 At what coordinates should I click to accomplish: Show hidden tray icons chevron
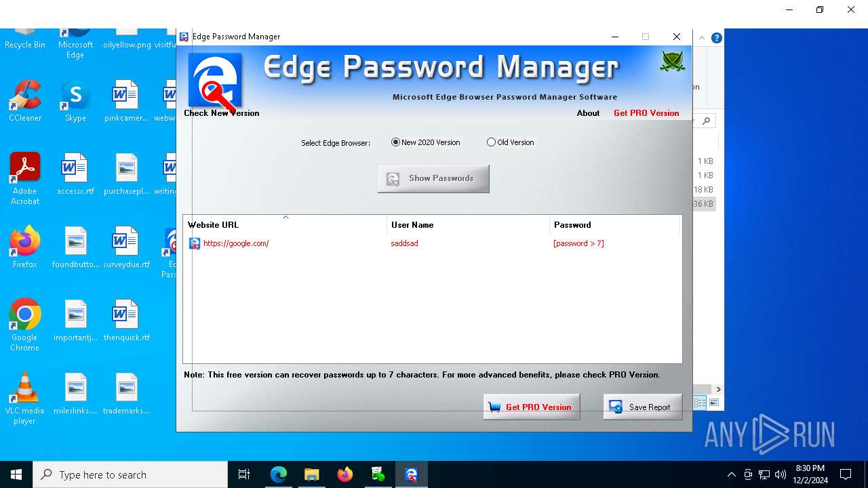[731, 474]
